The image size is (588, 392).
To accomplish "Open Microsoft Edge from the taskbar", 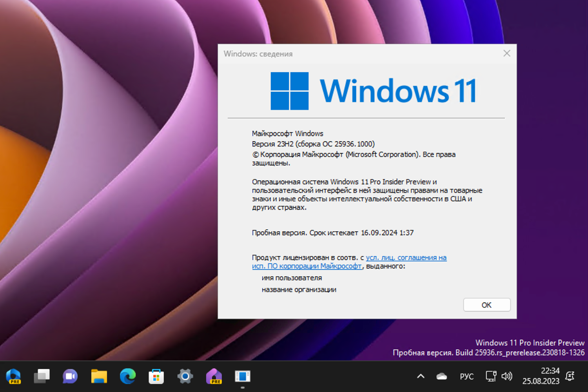I will (127, 376).
